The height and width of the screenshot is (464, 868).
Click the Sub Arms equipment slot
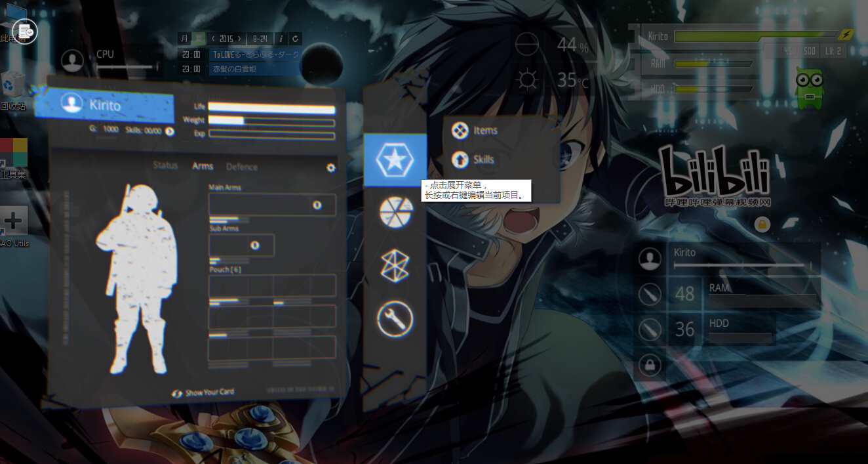pos(241,245)
